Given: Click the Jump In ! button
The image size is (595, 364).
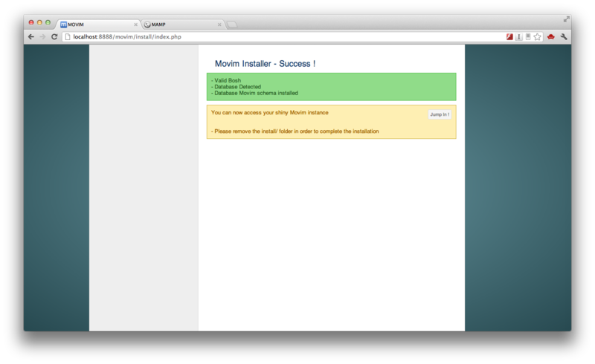Looking at the screenshot, I should coord(440,114).
